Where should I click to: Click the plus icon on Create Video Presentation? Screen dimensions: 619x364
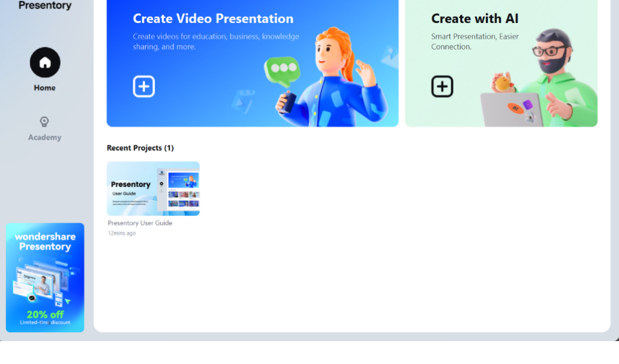pos(144,87)
